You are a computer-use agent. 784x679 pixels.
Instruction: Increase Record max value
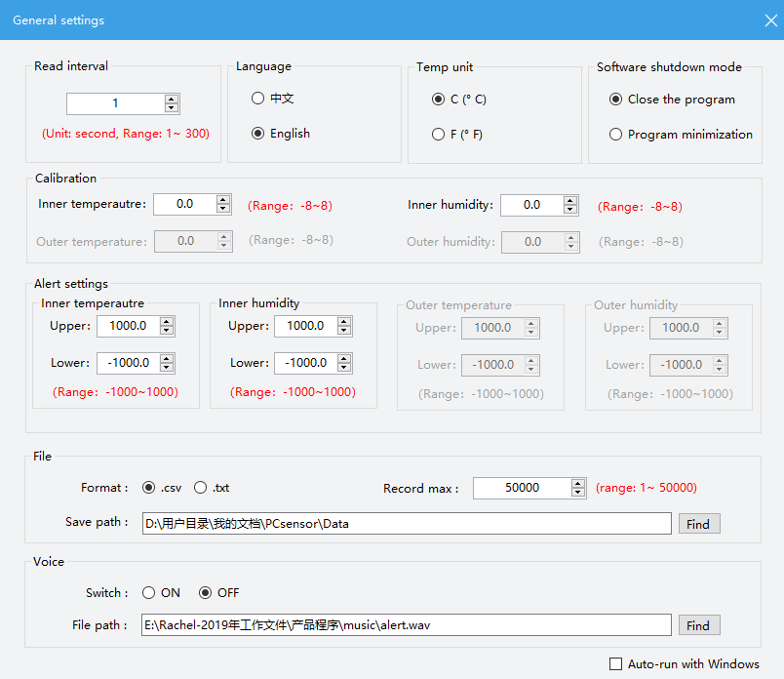tap(578, 483)
